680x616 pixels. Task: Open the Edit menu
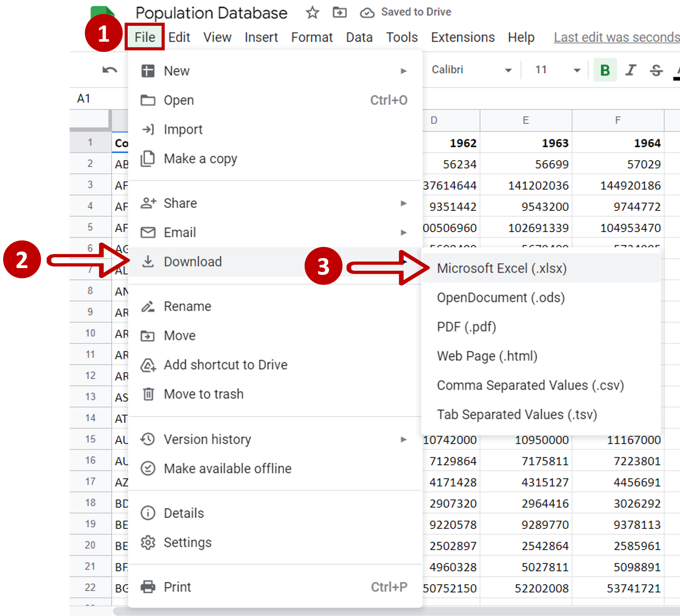[x=179, y=37]
